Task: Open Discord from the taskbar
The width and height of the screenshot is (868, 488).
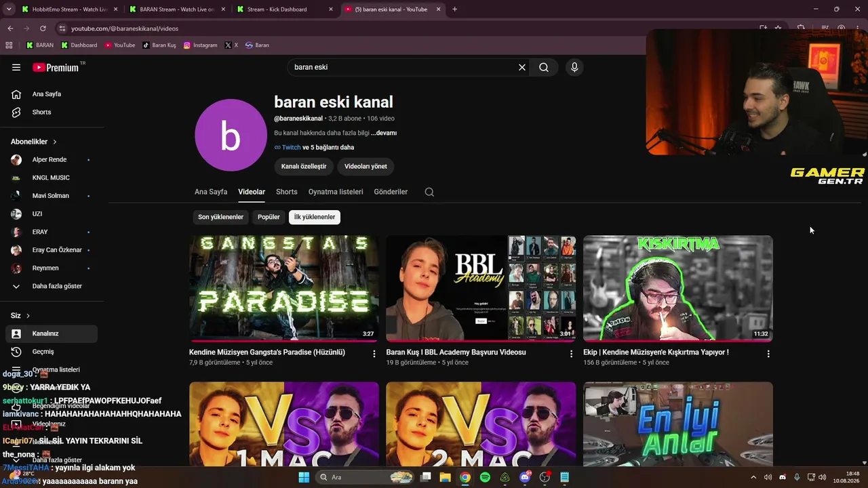Action: tap(525, 477)
